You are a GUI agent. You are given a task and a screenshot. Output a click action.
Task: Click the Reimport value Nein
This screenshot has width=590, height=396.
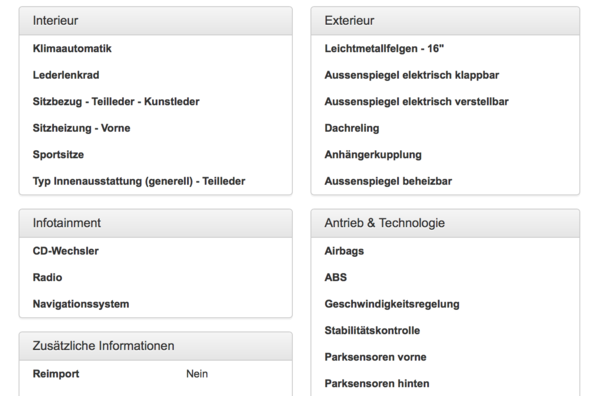pos(197,374)
